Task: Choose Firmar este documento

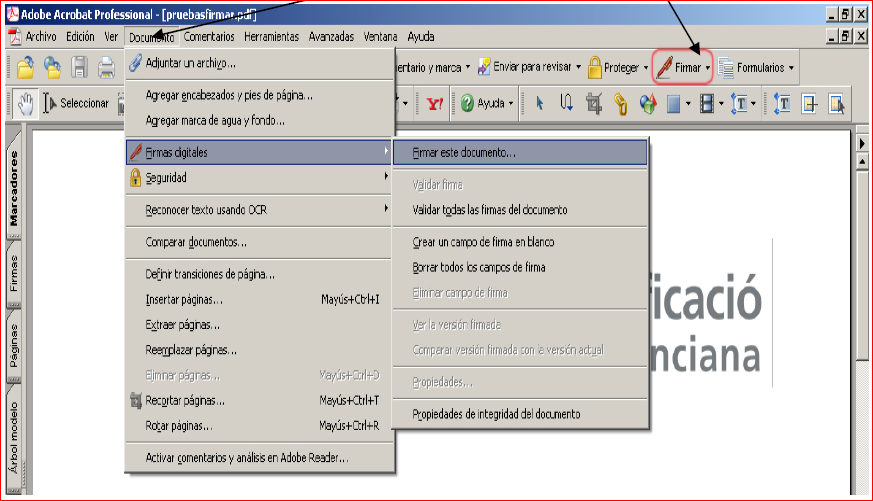Action: click(x=520, y=153)
